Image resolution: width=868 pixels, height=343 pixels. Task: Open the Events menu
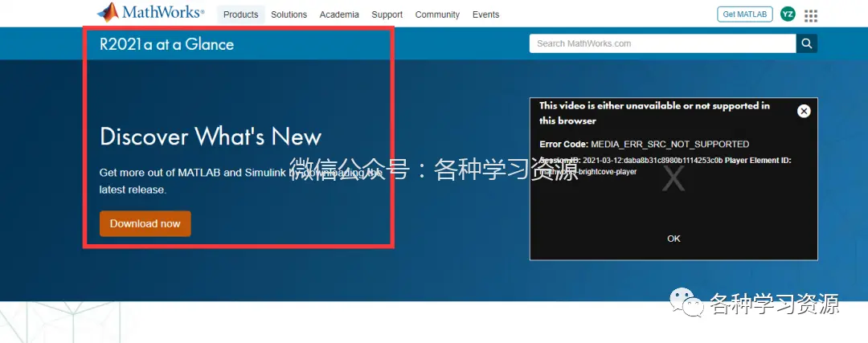(x=485, y=14)
